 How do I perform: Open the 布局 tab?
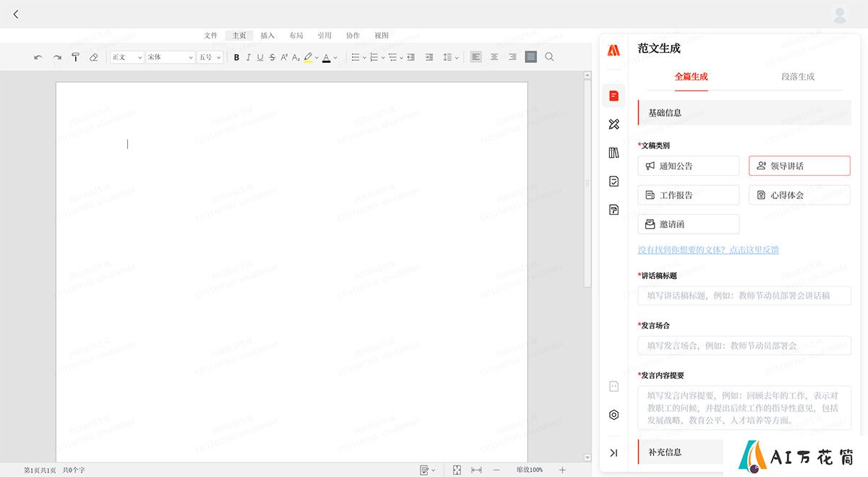coord(296,35)
